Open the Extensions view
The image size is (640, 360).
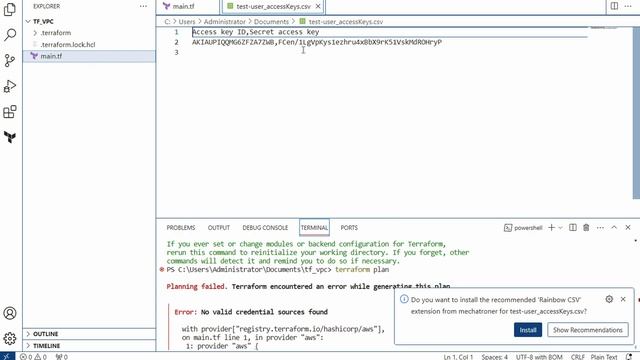tap(10, 112)
